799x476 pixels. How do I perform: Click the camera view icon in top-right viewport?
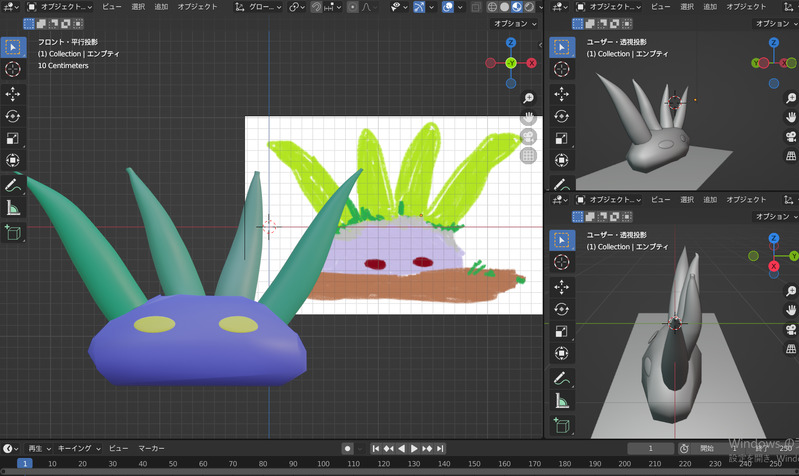pyautogui.click(x=791, y=137)
